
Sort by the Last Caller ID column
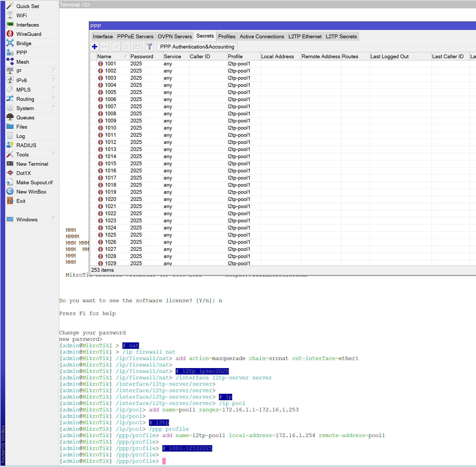pos(450,56)
